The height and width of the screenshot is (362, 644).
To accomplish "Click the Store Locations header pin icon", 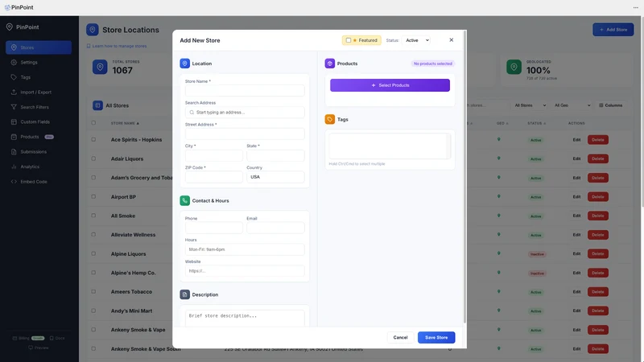I will tap(93, 30).
